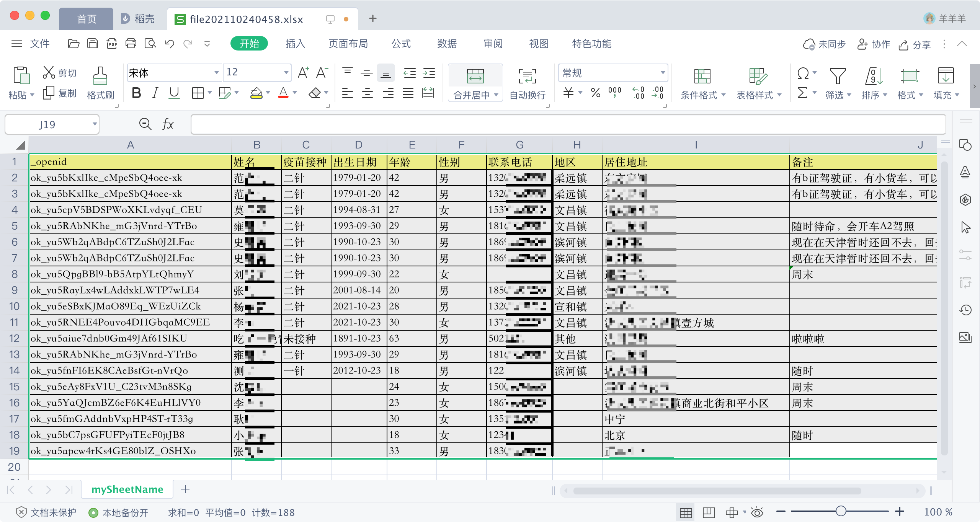The width and height of the screenshot is (980, 522).
Task: Open the Filter funnel tool
Action: 837,76
